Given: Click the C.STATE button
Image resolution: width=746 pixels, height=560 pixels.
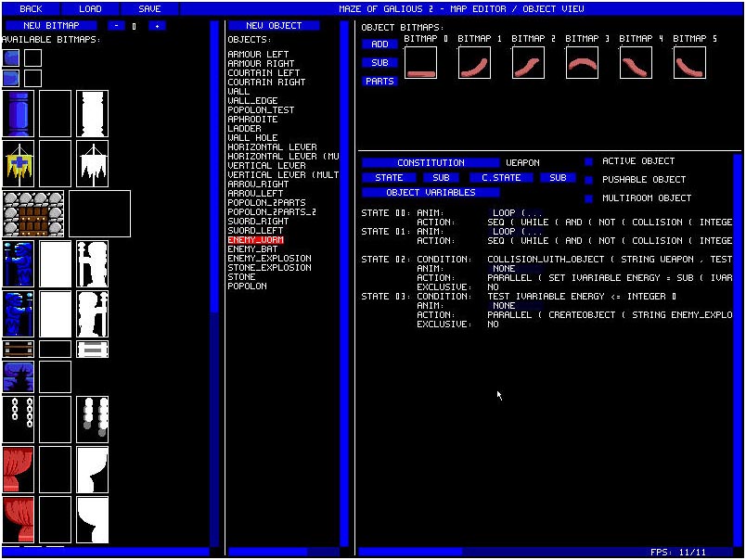Looking at the screenshot, I should pyautogui.click(x=501, y=178).
